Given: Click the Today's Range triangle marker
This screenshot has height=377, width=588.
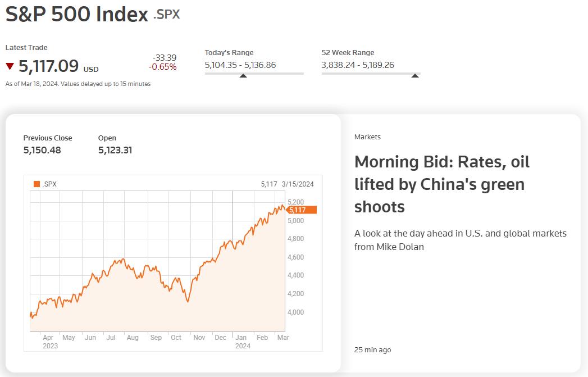Looking at the screenshot, I should point(243,75).
